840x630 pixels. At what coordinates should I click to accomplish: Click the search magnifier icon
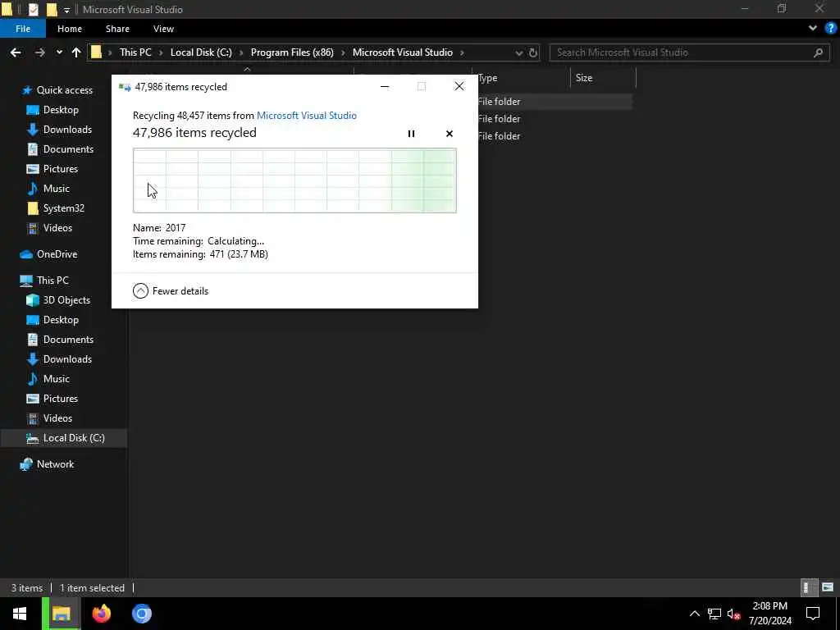tap(818, 52)
